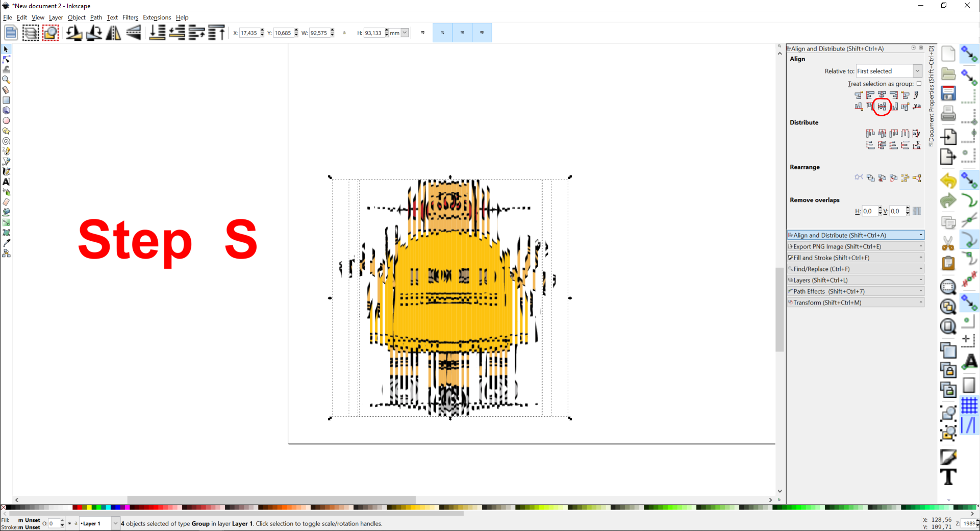Open the Document Properties side tab

pyautogui.click(x=932, y=96)
